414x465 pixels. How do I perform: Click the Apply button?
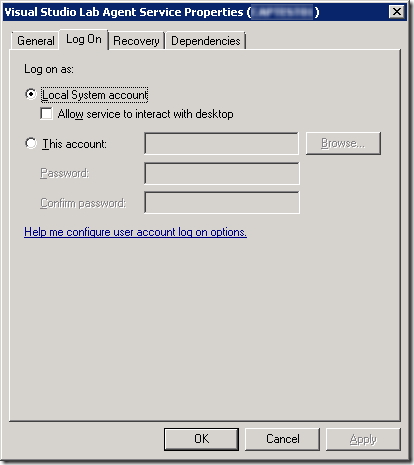pos(363,439)
